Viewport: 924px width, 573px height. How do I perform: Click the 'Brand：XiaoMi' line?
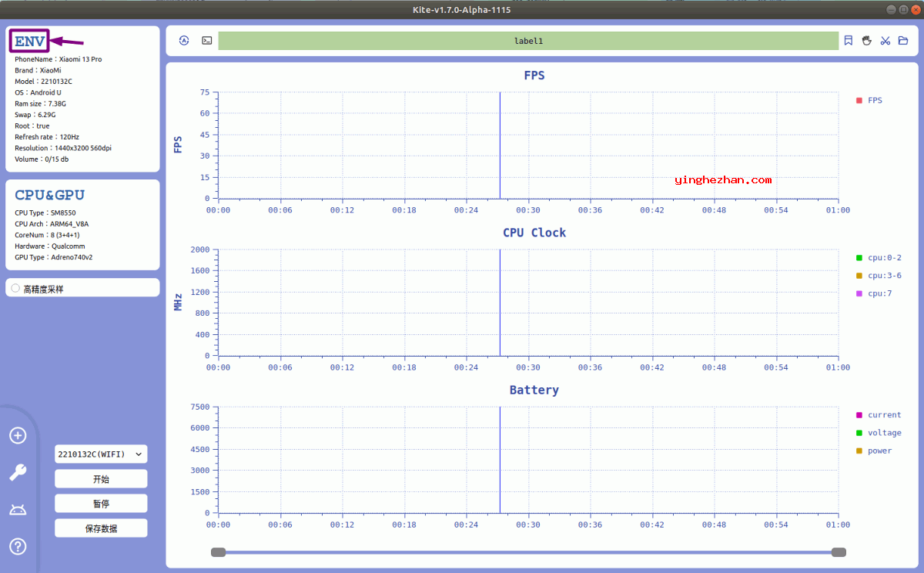[38, 70]
